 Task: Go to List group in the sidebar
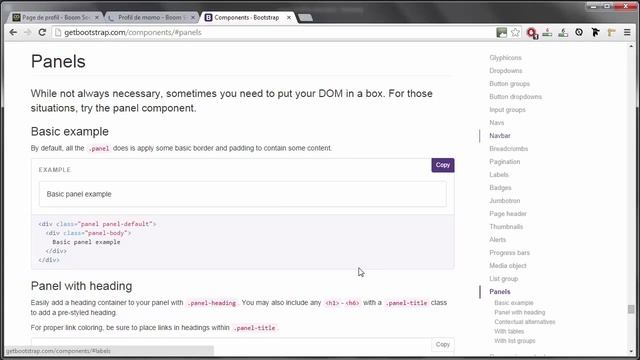504,279
